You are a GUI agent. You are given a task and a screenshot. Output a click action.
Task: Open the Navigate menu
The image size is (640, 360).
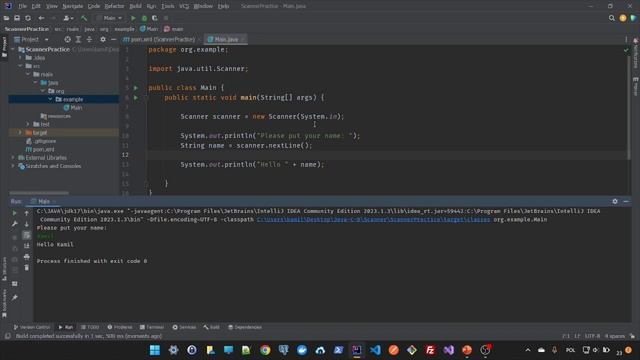(72, 6)
